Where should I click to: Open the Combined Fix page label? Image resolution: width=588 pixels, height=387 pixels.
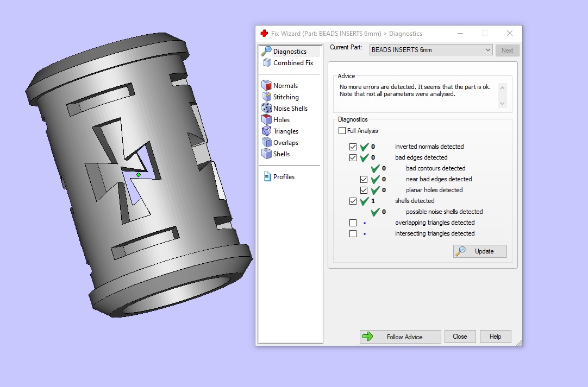(293, 62)
